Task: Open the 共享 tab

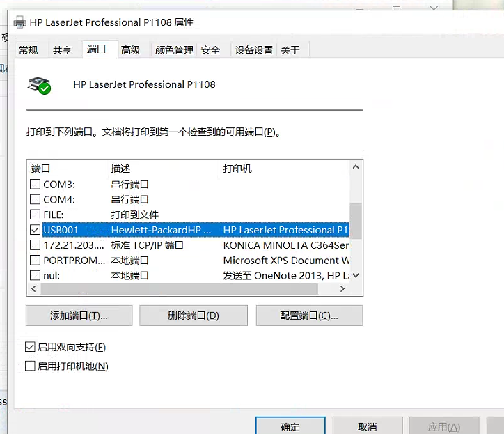Action: [62, 50]
